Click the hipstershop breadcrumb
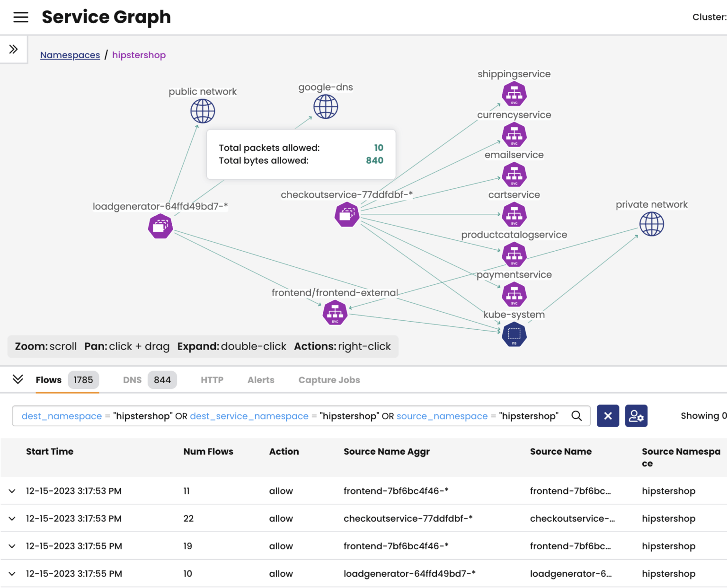 pyautogui.click(x=139, y=55)
